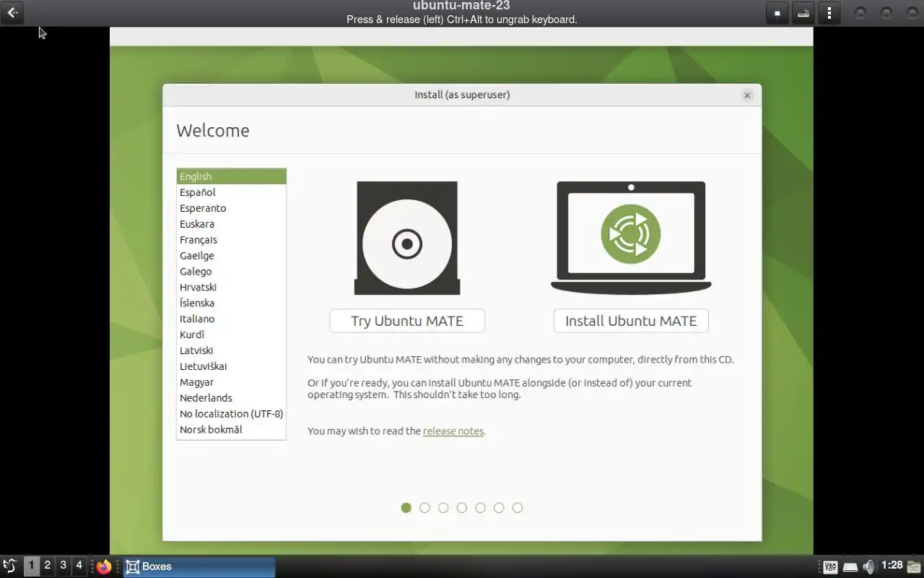This screenshot has width=924, height=578.
Task: Click the CD disc image above Try Ubuntu MATE
Action: pos(407,238)
